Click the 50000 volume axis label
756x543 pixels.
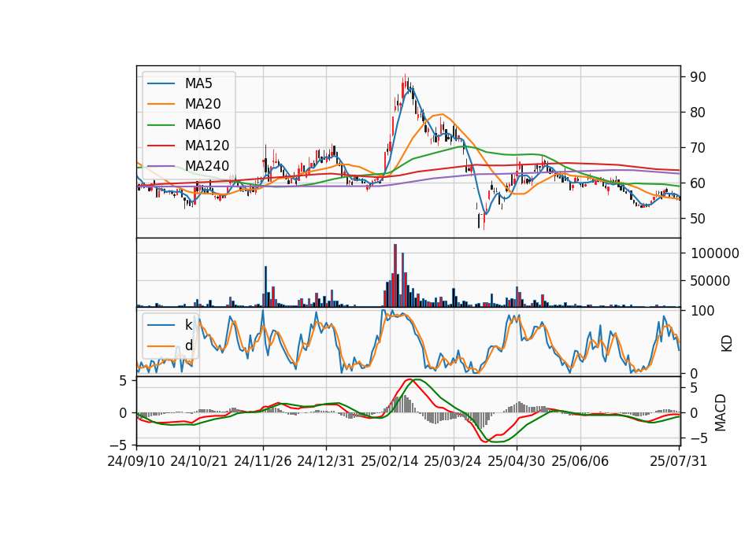click(x=710, y=281)
